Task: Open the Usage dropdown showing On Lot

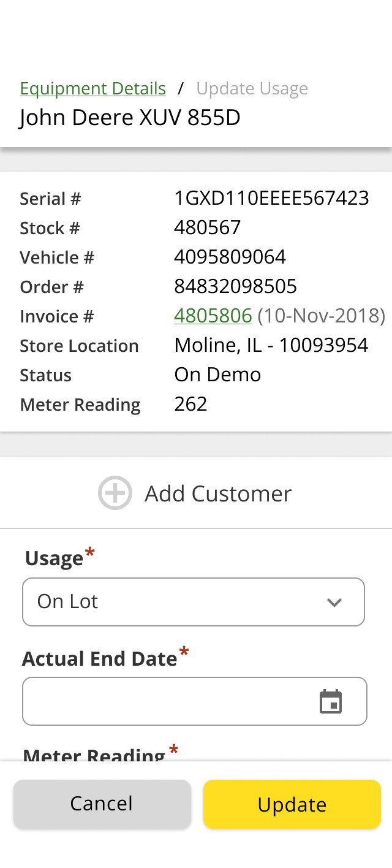Action: [194, 602]
